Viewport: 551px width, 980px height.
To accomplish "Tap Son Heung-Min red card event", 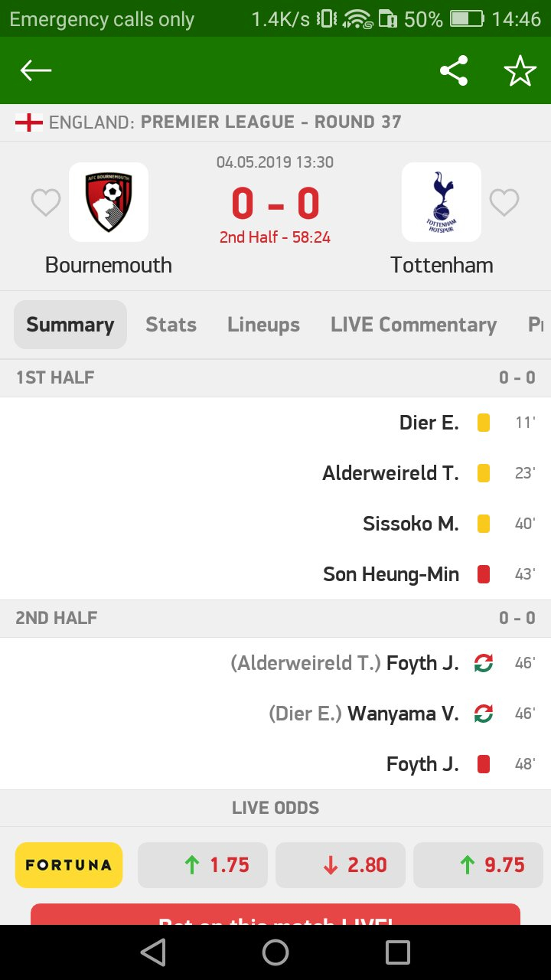I will pos(391,574).
